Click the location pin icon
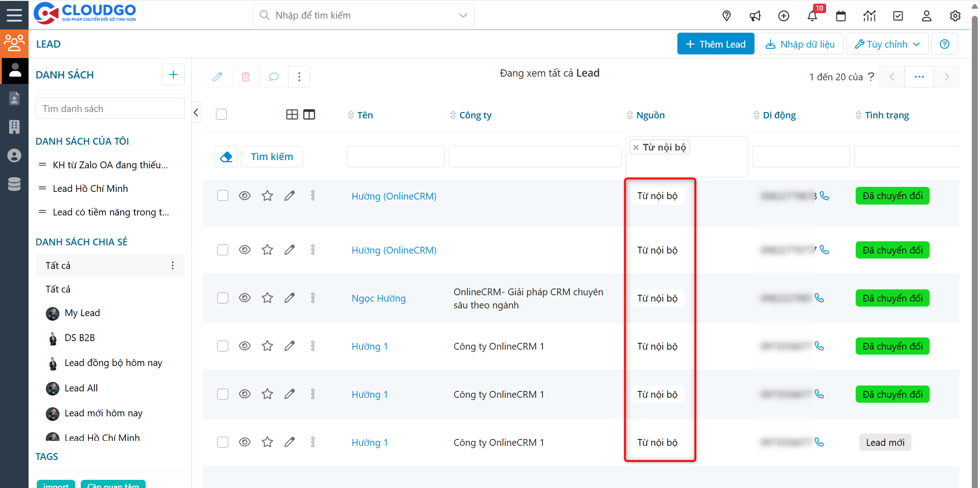 coord(726,16)
